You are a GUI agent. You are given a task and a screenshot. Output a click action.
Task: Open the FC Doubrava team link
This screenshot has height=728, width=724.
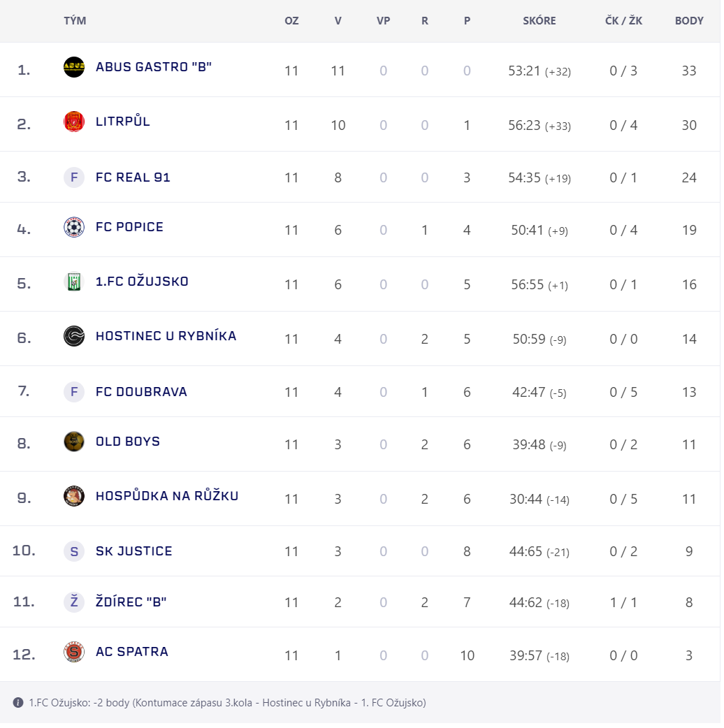click(x=141, y=392)
